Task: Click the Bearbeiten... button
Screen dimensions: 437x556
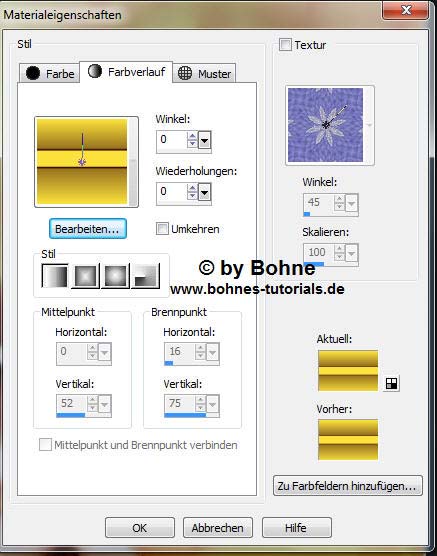Action: point(88,229)
